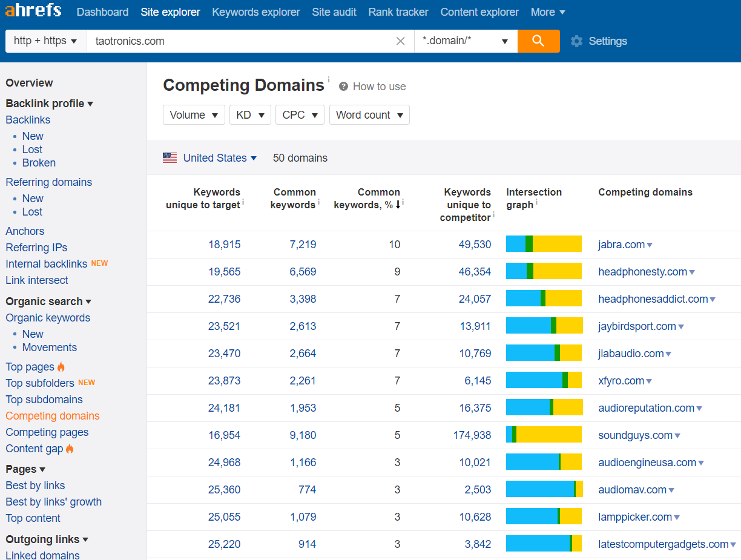
Task: Click the fire icon beside Top pages
Action: point(61,367)
